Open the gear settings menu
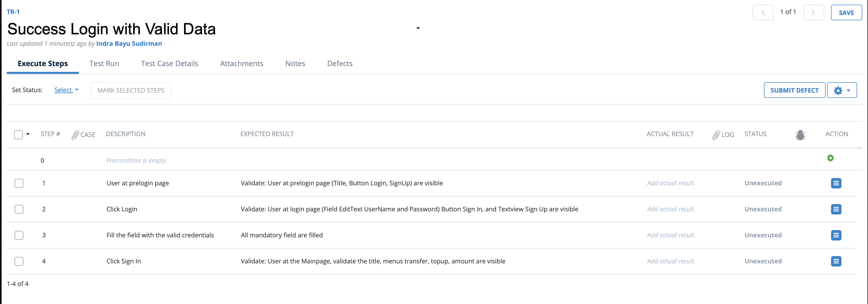The image size is (868, 304). coord(841,90)
